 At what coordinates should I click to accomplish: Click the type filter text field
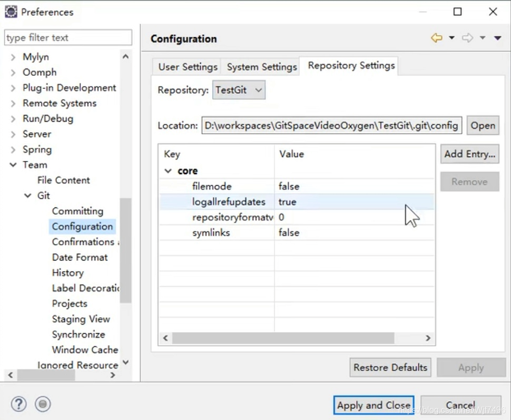point(68,37)
